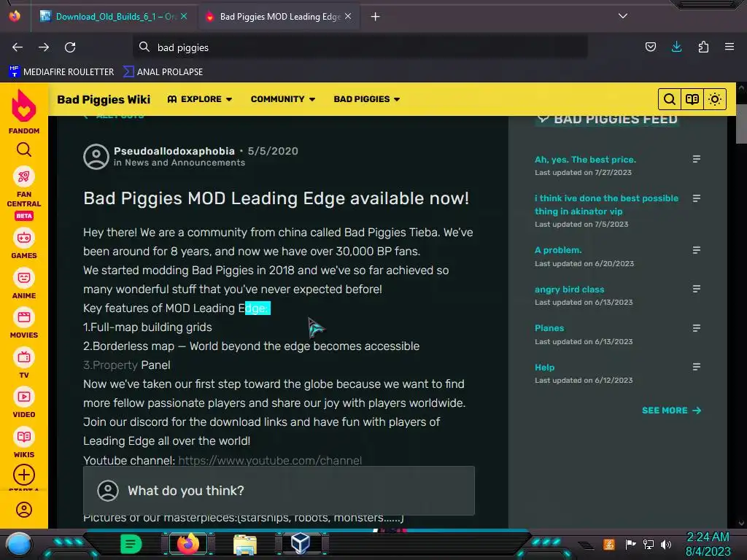
Task: Click the lines icon beside 'Planes'
Action: tap(696, 328)
